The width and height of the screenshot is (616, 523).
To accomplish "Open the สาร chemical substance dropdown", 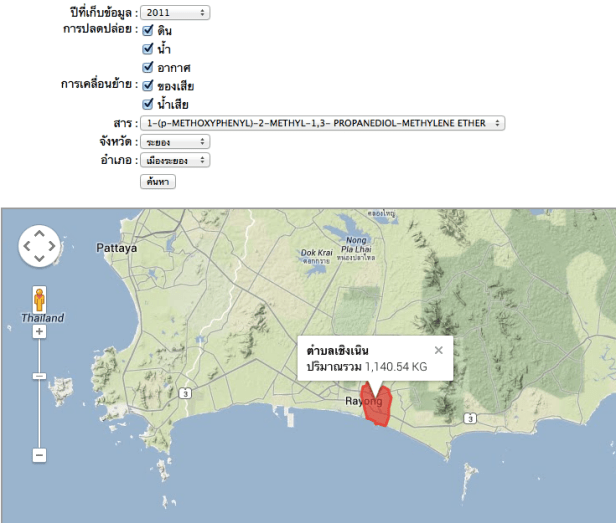I will click(323, 123).
